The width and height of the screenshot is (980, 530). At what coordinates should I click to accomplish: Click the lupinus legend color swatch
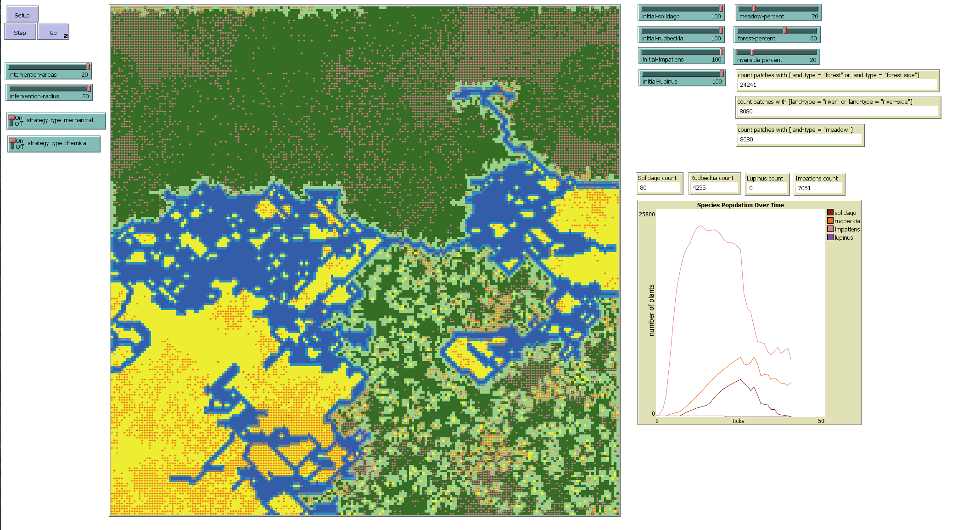pyautogui.click(x=830, y=237)
